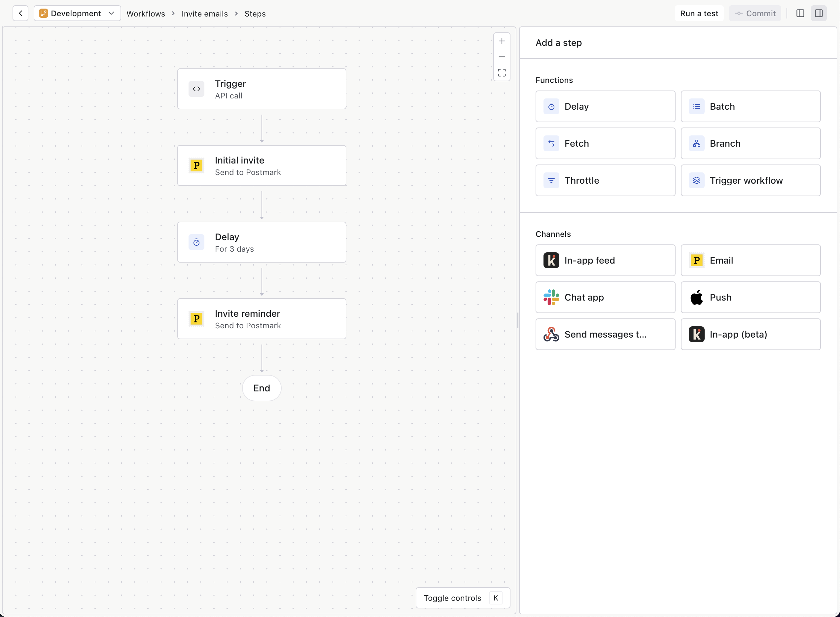Select the Throttle function

pyautogui.click(x=605, y=180)
